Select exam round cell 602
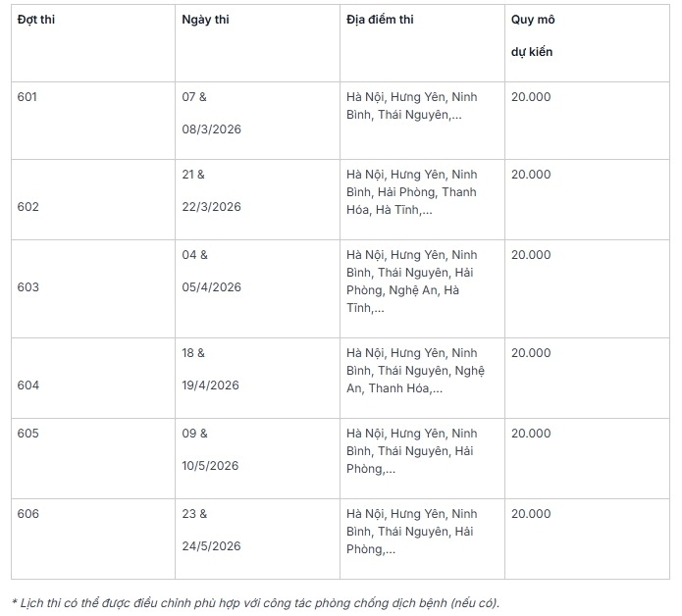Screen dimensions: 682x616 28,207
